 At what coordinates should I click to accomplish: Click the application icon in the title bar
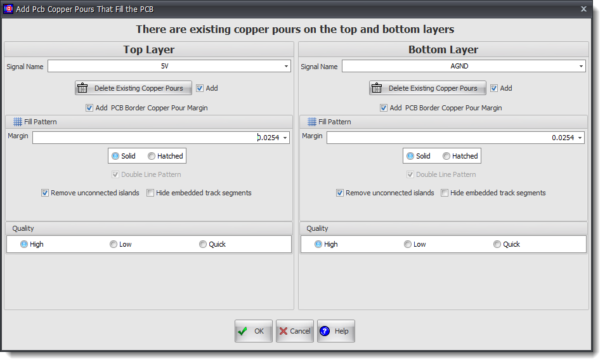click(x=8, y=9)
